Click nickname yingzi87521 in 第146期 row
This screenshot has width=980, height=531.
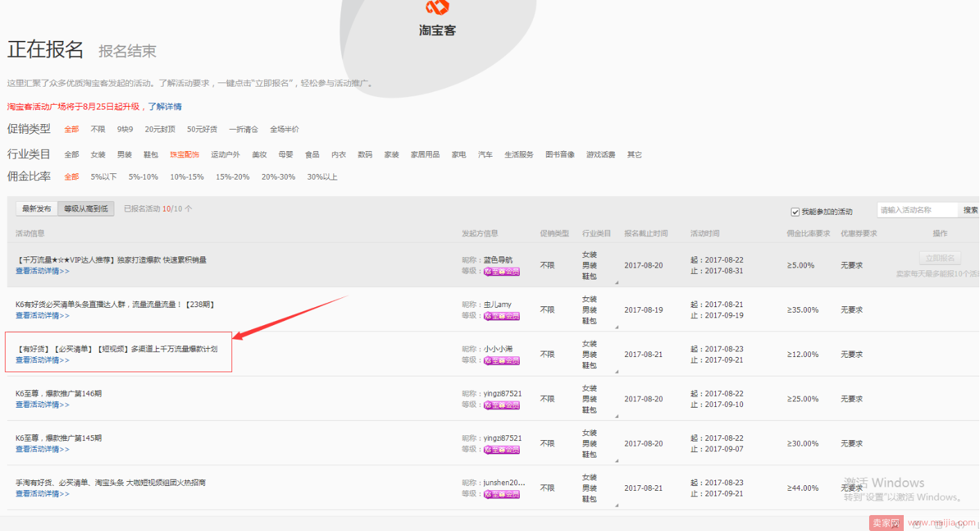point(502,394)
